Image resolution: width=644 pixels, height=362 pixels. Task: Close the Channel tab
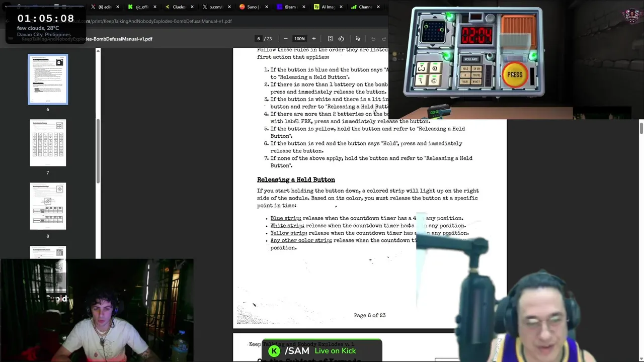pyautogui.click(x=378, y=7)
